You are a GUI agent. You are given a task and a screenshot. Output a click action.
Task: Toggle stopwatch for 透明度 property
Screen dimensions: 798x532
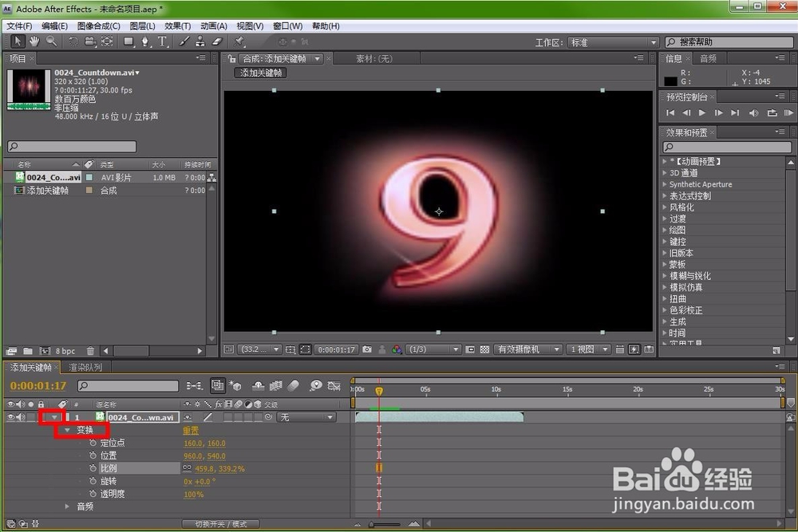[93, 494]
